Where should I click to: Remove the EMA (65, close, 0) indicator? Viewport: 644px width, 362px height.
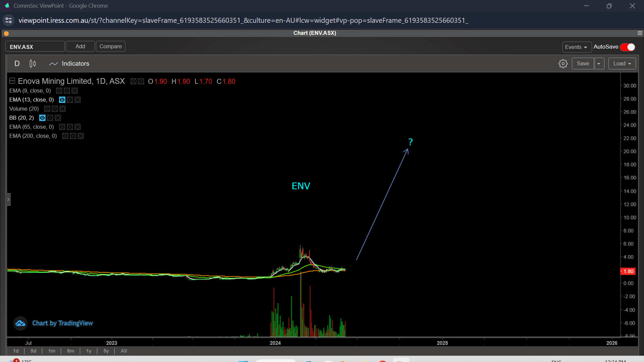(77, 127)
